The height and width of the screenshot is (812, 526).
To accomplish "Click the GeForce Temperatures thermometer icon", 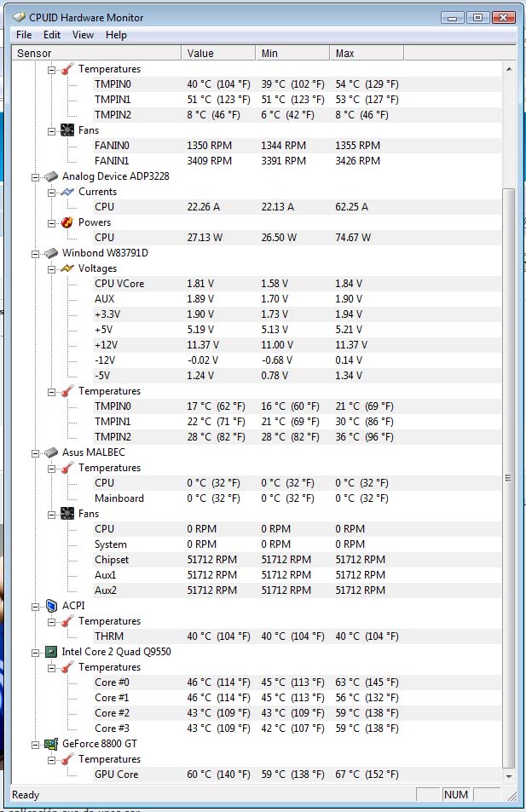I will pyautogui.click(x=67, y=759).
